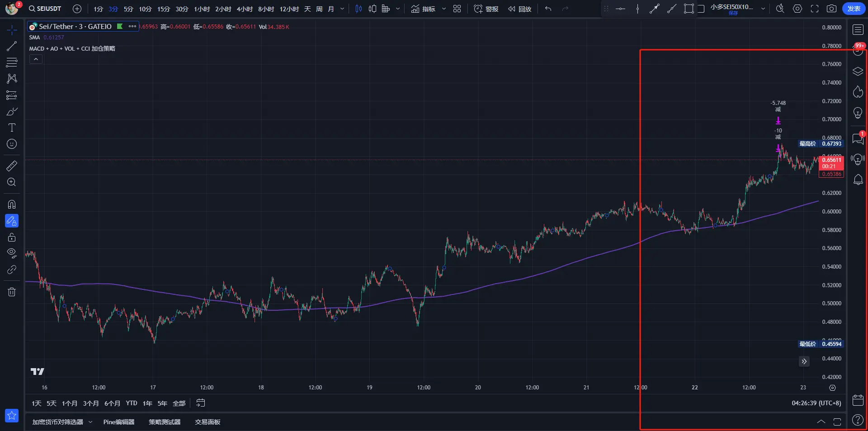The height and width of the screenshot is (431, 868).
Task: Set date range to 1个月
Action: [x=70, y=403]
